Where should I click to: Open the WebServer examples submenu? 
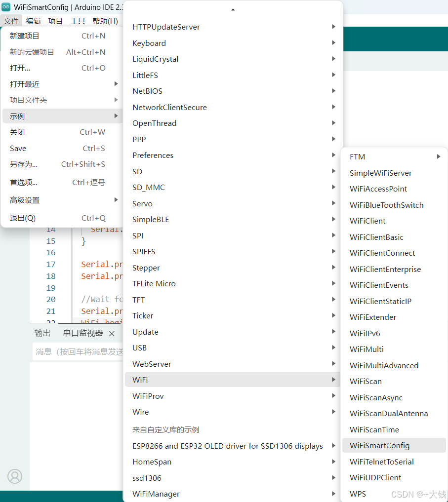click(x=233, y=364)
